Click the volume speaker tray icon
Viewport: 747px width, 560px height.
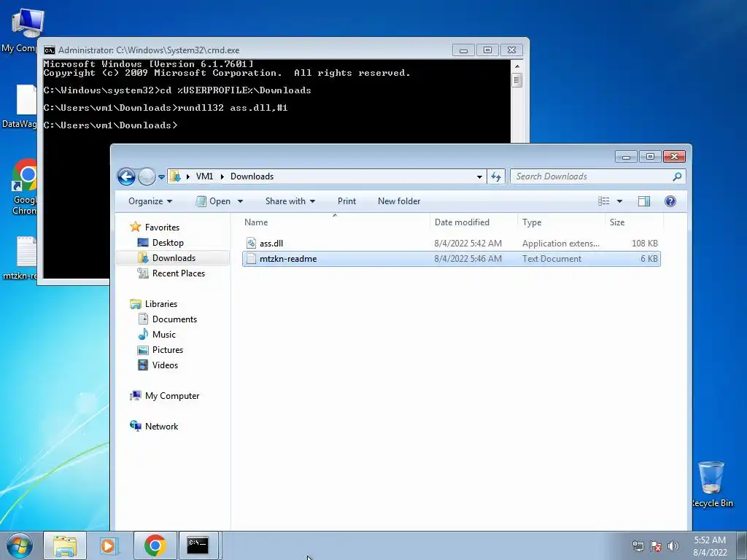[x=673, y=546]
